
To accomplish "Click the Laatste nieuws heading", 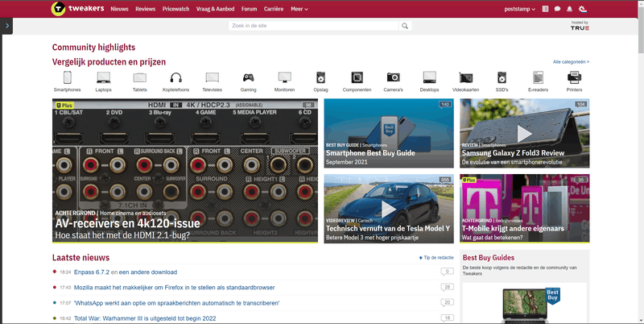I will pyautogui.click(x=81, y=258).
